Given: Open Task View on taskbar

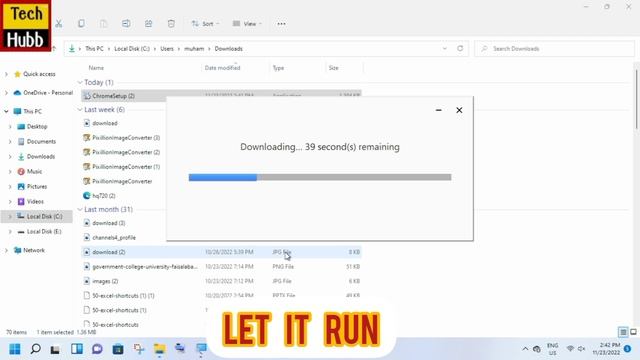Looking at the screenshot, I should (56, 349).
